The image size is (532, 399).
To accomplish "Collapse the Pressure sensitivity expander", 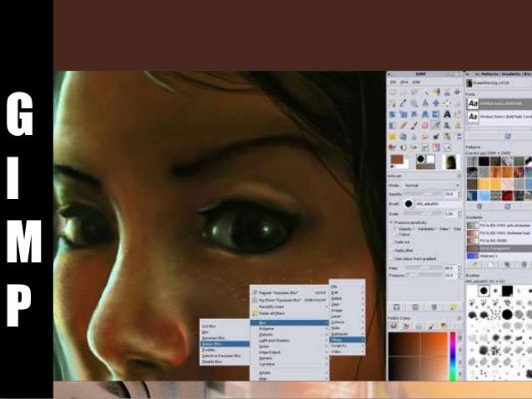I will pyautogui.click(x=391, y=222).
